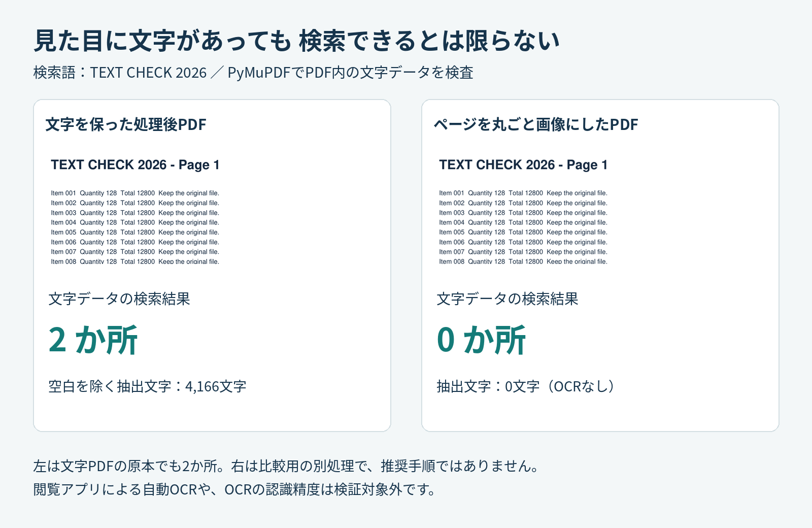812x528 pixels.
Task: Click the 0 か所 result count
Action: [x=481, y=340]
